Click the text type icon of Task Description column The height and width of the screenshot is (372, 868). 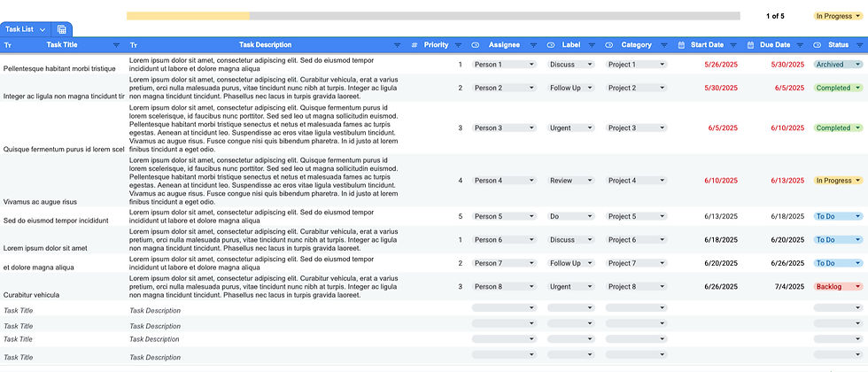pyautogui.click(x=134, y=45)
